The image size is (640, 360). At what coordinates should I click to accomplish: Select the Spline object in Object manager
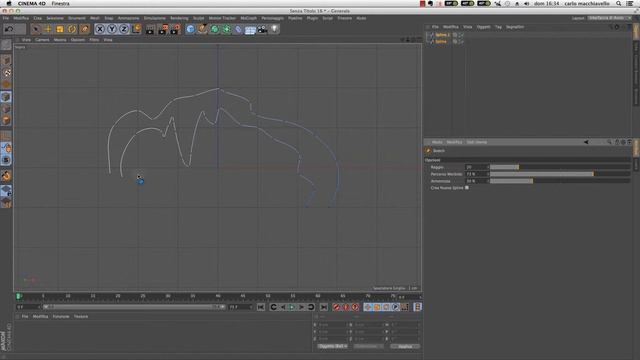point(441,42)
